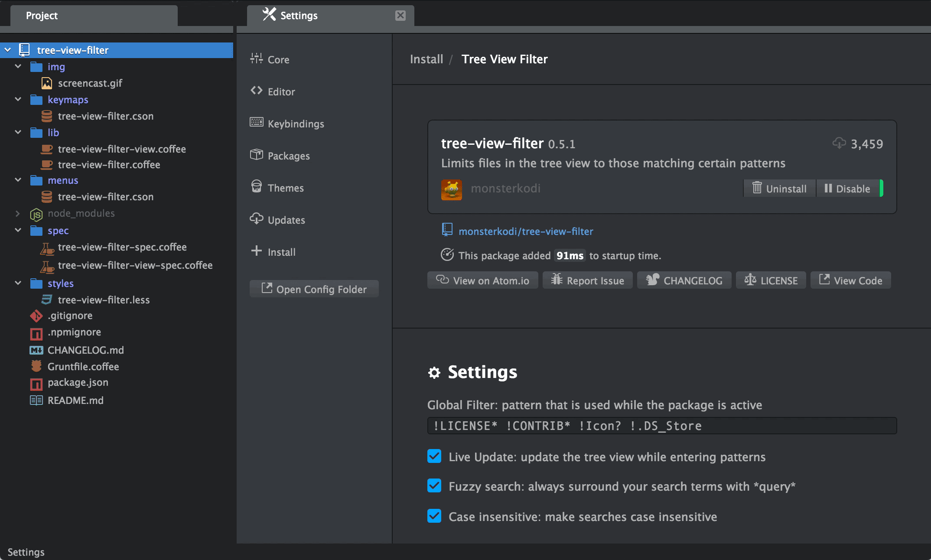Click the monsterkodi/tree-view-filter link
931x560 pixels.
click(x=527, y=231)
